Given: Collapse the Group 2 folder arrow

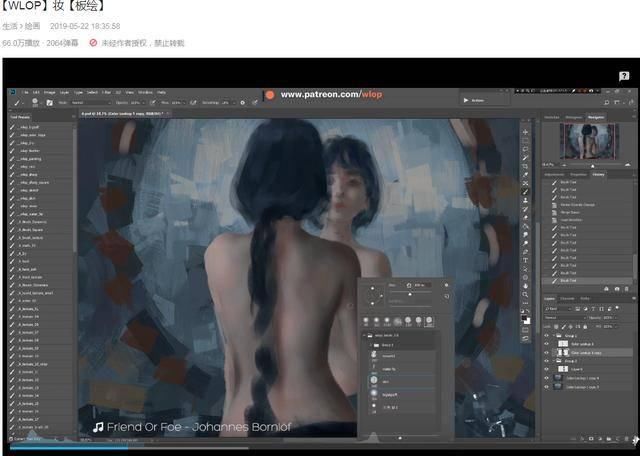Looking at the screenshot, I should (554, 361).
